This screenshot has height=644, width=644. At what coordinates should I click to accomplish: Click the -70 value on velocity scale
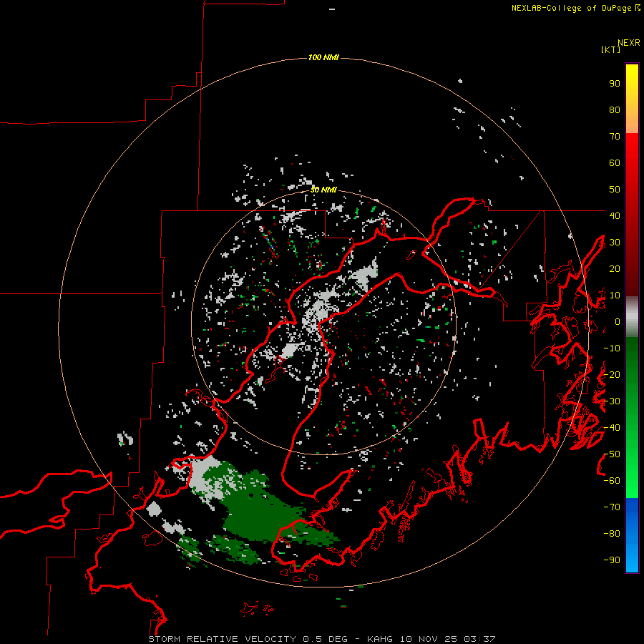pyautogui.click(x=612, y=507)
